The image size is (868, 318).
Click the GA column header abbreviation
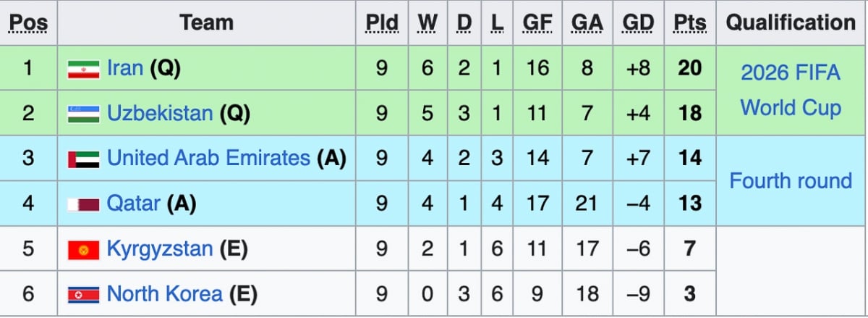point(587,22)
